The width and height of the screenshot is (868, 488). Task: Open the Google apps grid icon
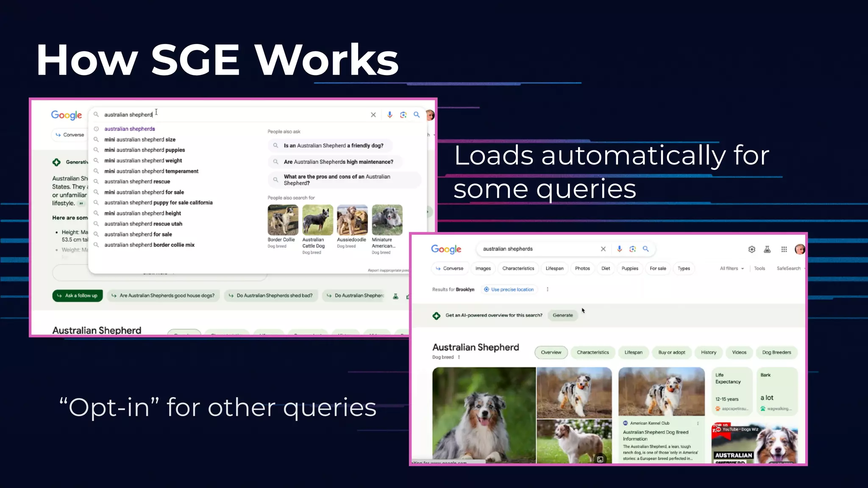tap(784, 250)
